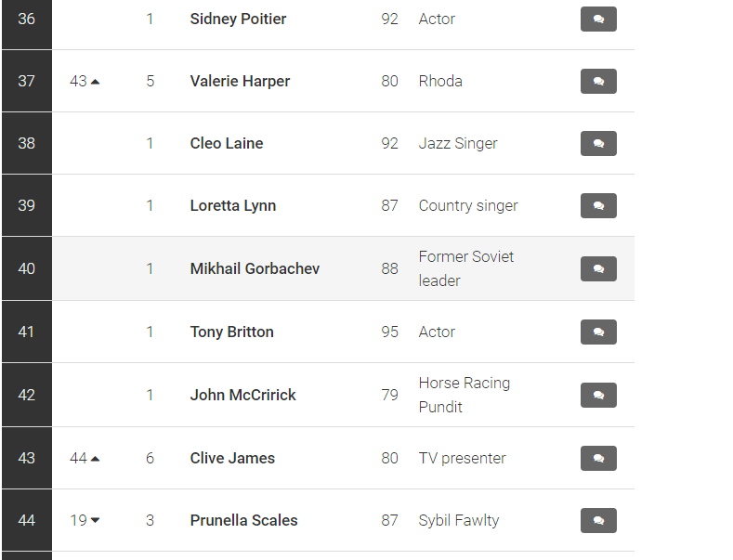
Task: Click the name Mikhail Gorbachev
Action: tap(255, 268)
